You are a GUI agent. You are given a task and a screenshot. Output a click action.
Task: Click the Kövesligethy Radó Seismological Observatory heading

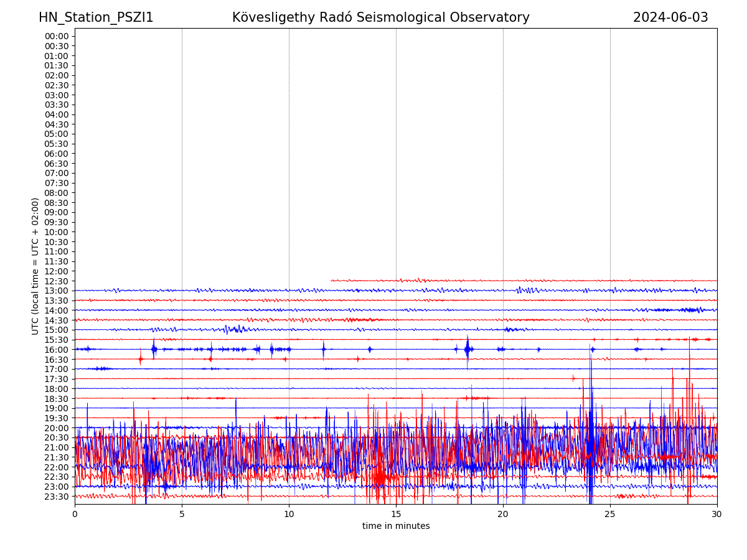coord(380,17)
